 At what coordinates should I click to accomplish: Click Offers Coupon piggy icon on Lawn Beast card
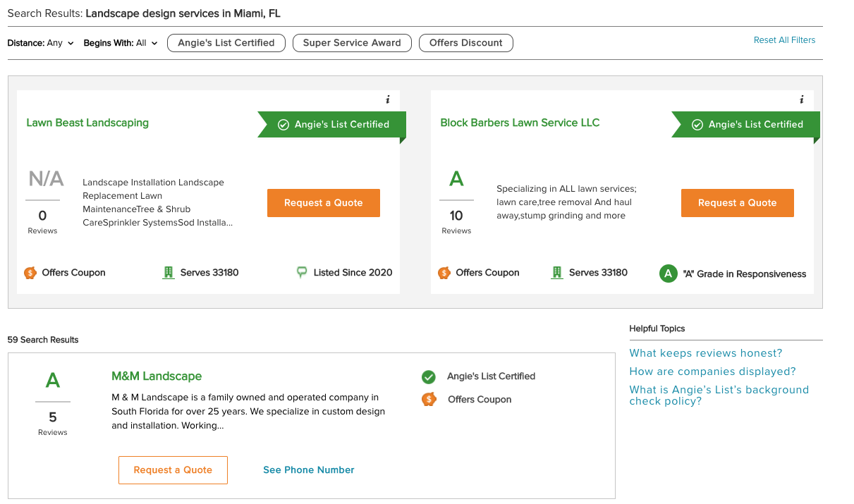30,273
